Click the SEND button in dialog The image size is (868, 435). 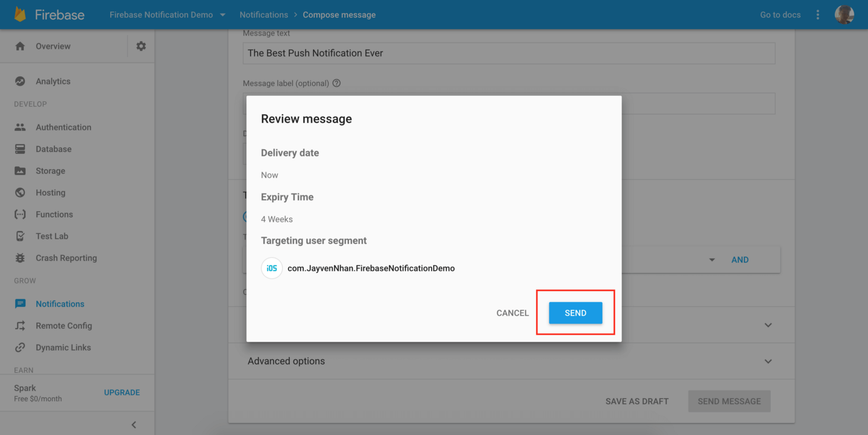[x=576, y=313]
